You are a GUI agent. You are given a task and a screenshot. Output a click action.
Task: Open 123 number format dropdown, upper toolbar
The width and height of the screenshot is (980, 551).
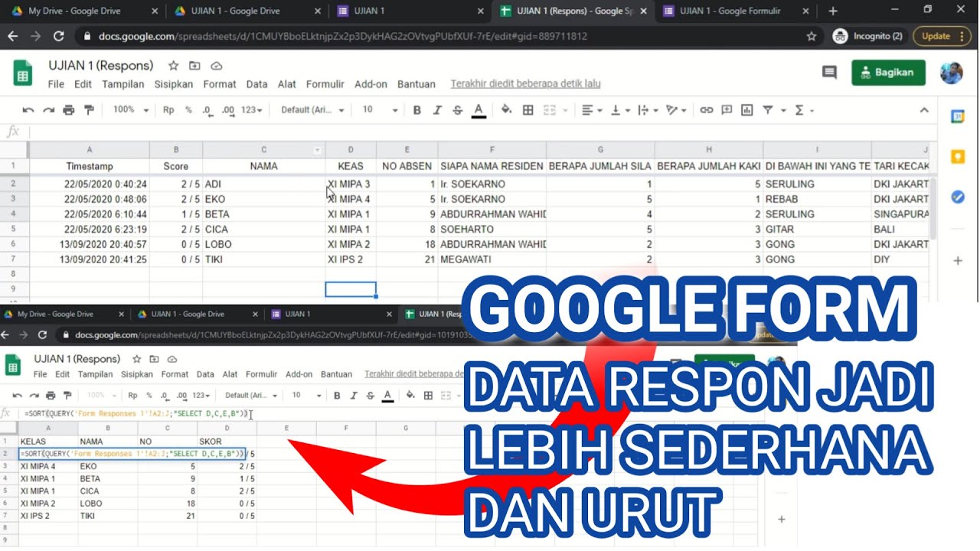point(252,110)
